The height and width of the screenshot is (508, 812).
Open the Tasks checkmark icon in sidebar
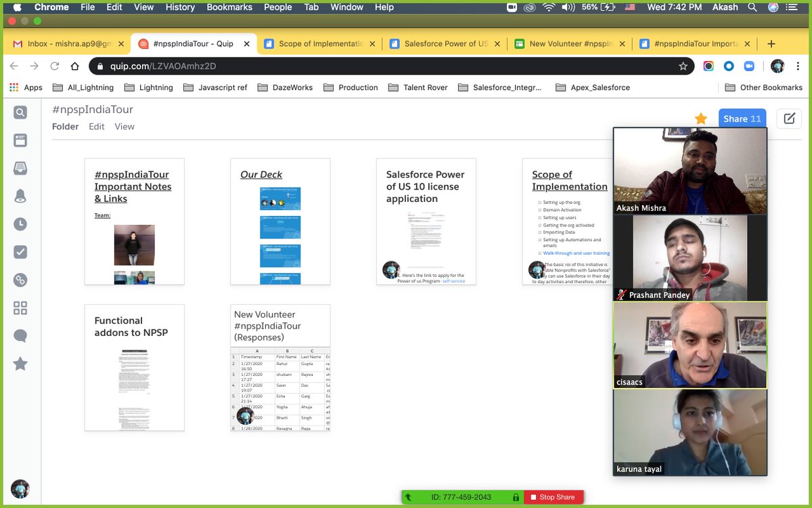click(20, 252)
